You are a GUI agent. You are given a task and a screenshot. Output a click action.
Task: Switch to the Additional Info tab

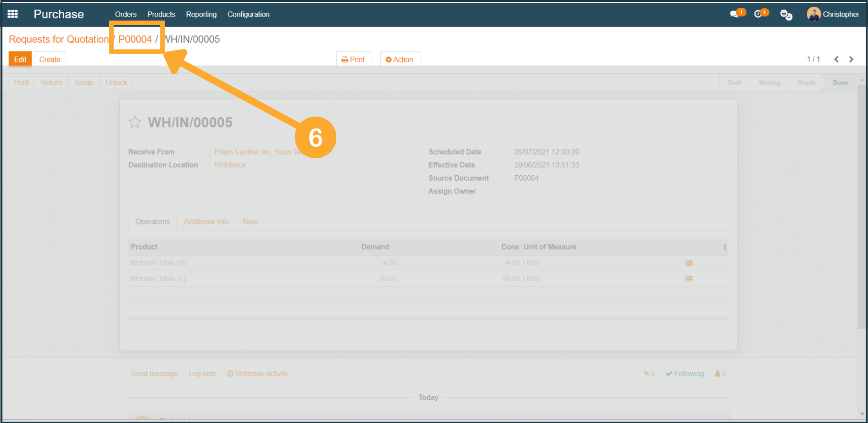pos(206,222)
